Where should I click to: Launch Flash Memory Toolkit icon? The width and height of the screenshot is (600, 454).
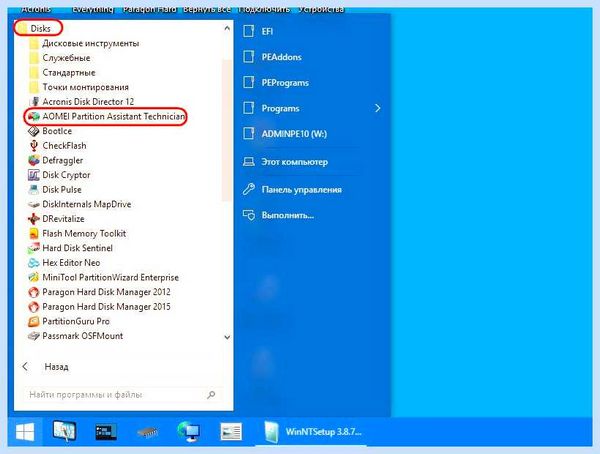[x=34, y=234]
